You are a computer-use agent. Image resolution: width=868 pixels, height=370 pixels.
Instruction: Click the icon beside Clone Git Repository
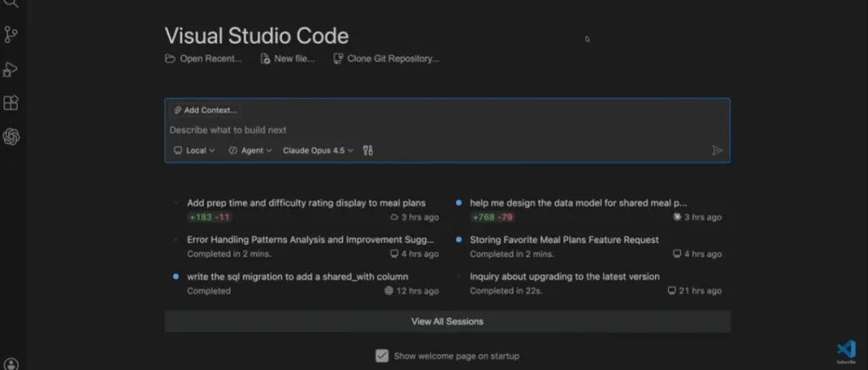338,59
